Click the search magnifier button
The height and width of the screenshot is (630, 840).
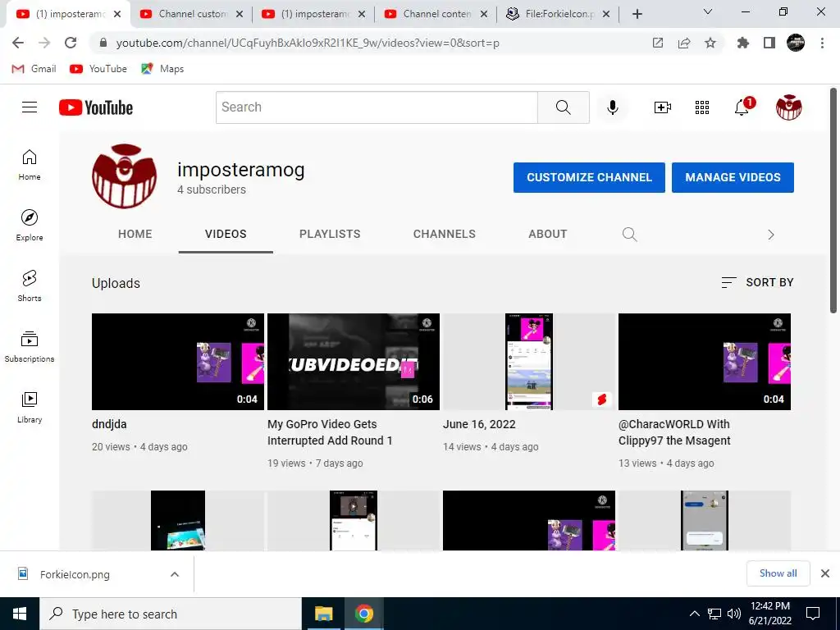[563, 107]
